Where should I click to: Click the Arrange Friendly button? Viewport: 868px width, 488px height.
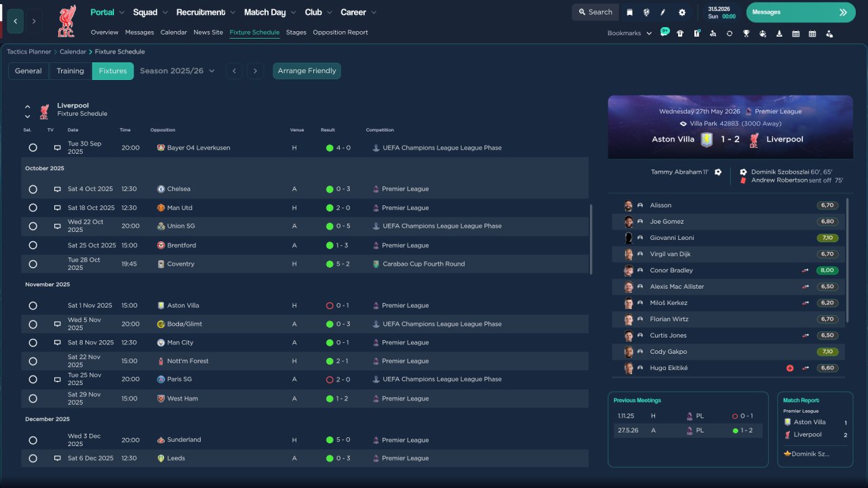[307, 71]
